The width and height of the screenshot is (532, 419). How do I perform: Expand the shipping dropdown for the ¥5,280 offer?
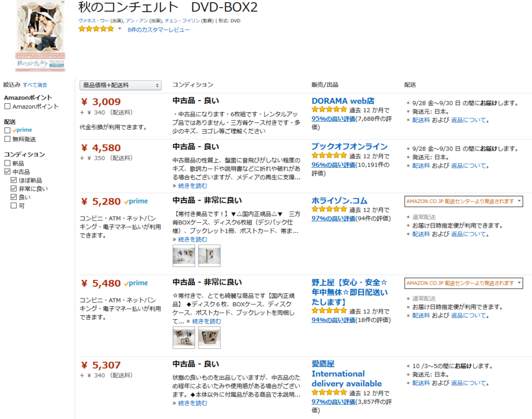pos(463,201)
